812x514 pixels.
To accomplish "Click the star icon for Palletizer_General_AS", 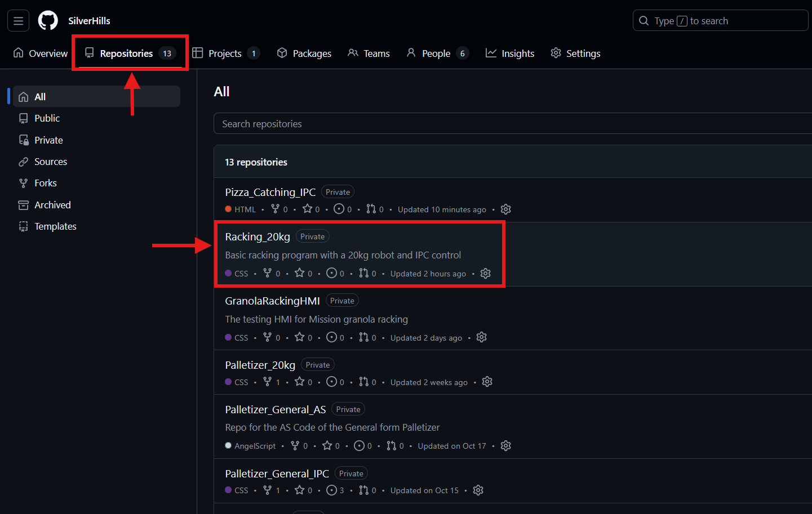I will [327, 446].
